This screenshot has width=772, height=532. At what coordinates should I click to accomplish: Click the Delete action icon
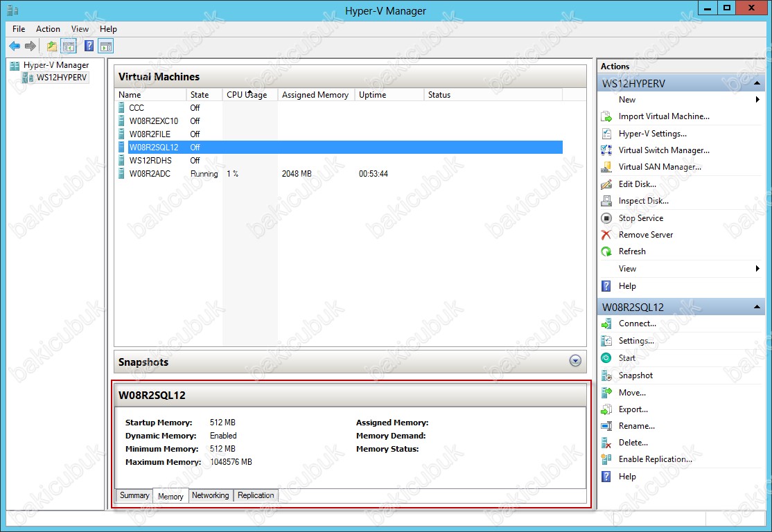[x=606, y=443]
